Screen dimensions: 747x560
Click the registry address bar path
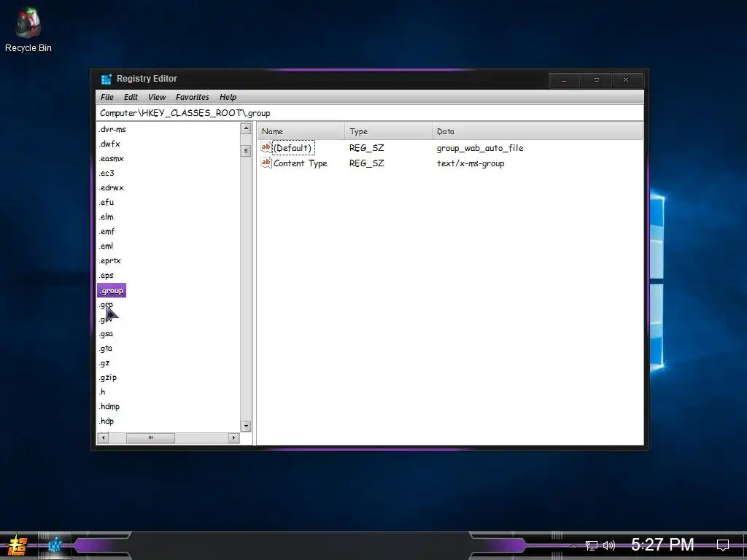click(x=369, y=113)
